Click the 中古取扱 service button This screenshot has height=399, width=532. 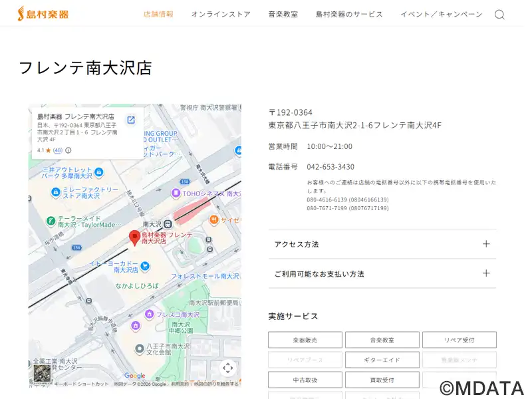[305, 380]
